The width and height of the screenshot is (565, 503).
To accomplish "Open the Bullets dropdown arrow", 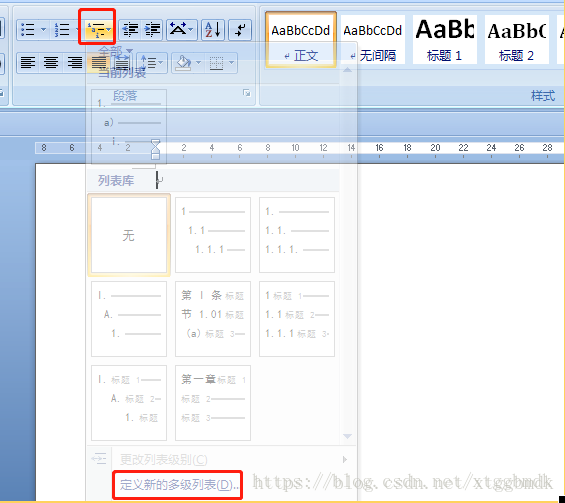I will pyautogui.click(x=43, y=30).
